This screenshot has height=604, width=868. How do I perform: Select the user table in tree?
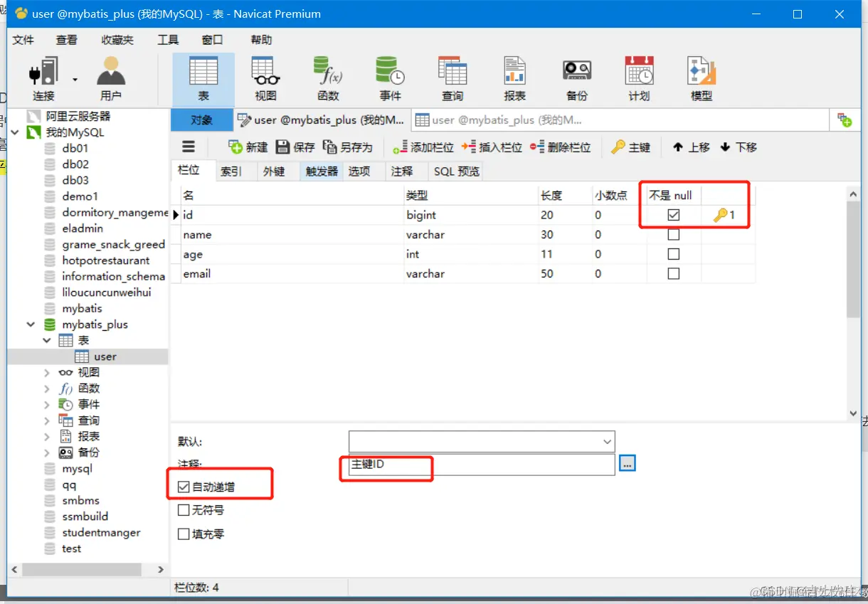click(x=105, y=356)
